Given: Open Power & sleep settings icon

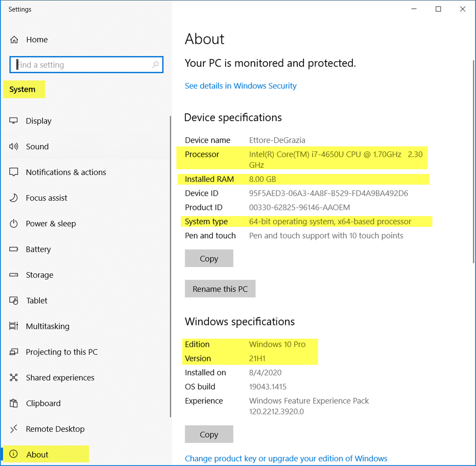Looking at the screenshot, I should tap(14, 223).
